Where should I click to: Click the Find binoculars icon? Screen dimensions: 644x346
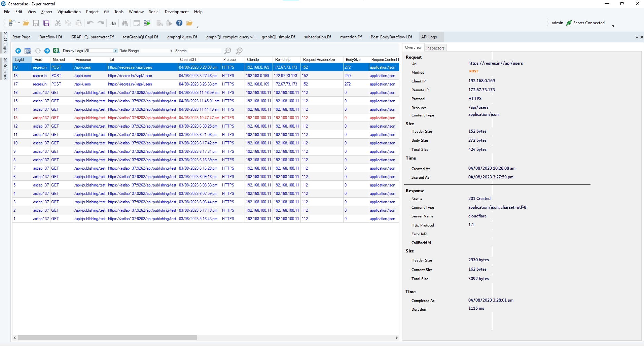125,23
